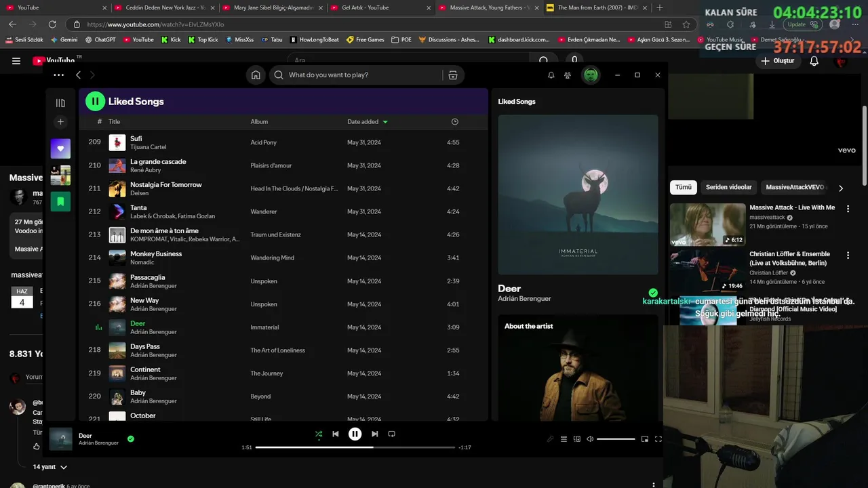Screen dimensions: 868x488
Task: Switch to The Man from Earth IMDb tab
Action: 597,8
